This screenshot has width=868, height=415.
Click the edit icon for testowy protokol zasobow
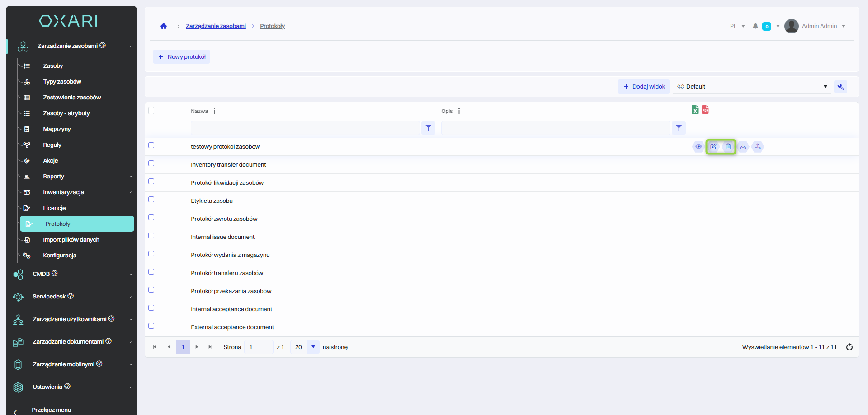pyautogui.click(x=713, y=146)
